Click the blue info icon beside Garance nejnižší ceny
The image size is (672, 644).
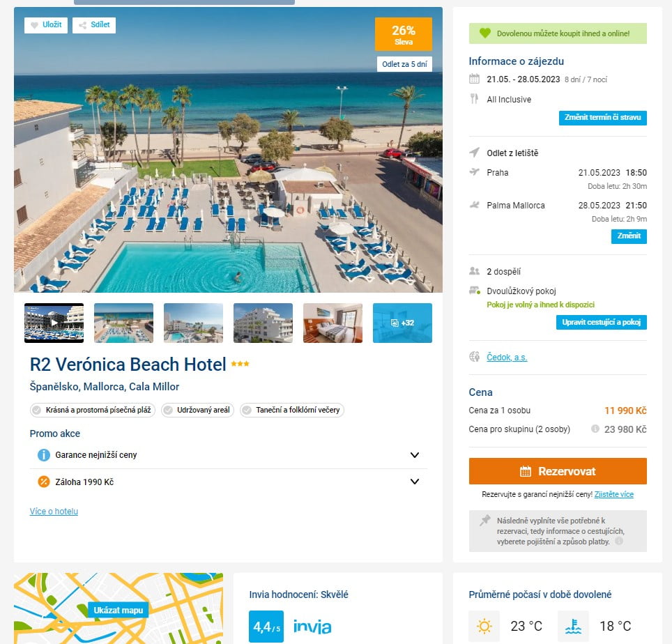(x=44, y=454)
